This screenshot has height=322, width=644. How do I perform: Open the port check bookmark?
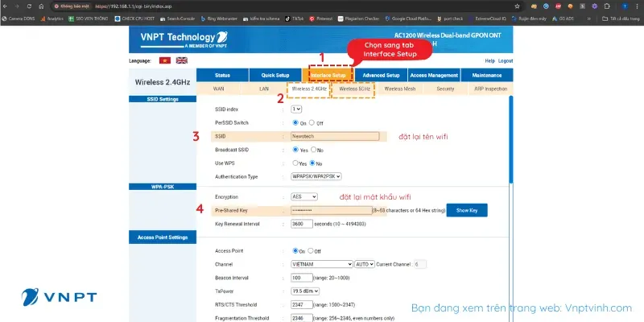coord(451,19)
